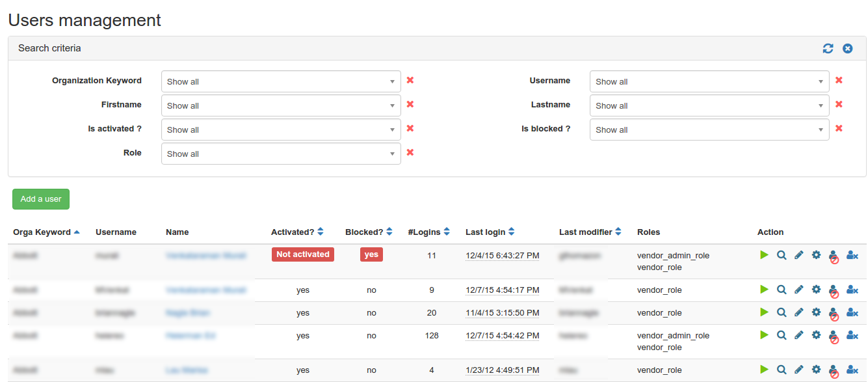Click the red Blocked yes badge

coord(371,254)
